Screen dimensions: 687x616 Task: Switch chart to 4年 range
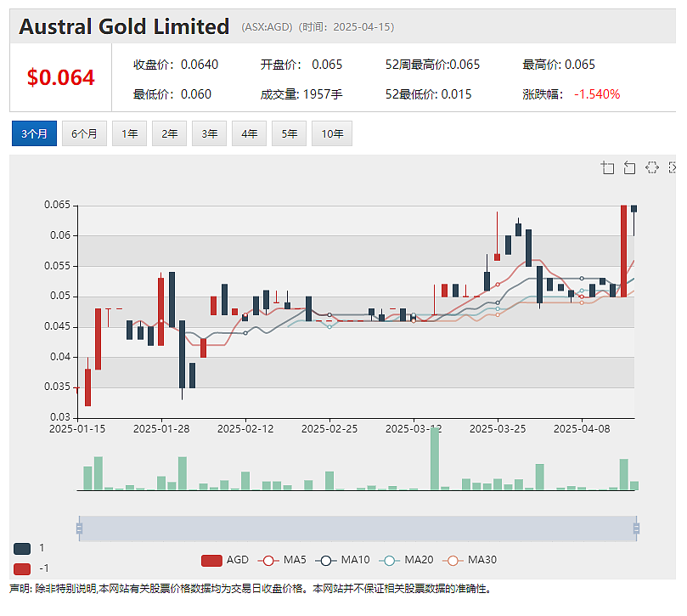(249, 133)
